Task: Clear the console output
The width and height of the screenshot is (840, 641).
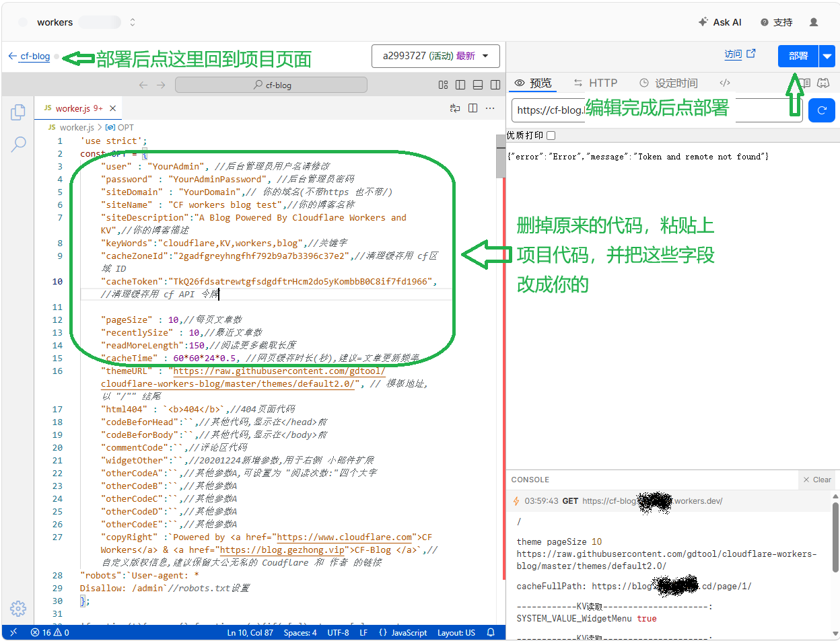Action: pos(817,480)
